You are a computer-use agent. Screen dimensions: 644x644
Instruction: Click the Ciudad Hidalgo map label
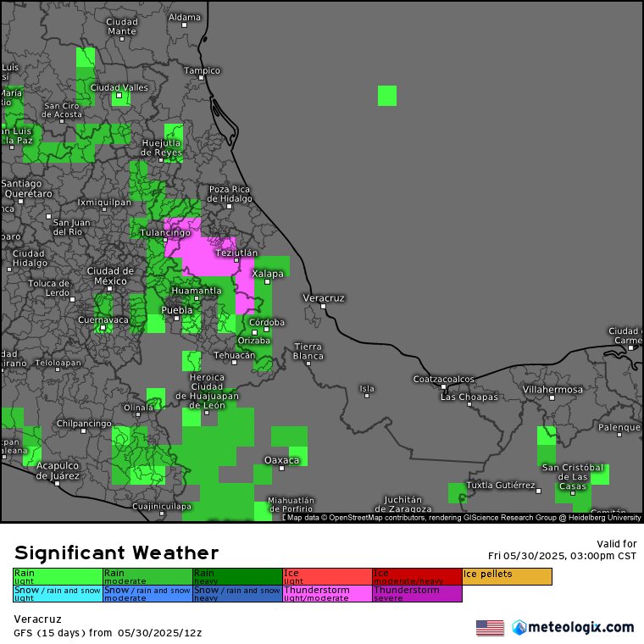coord(30,258)
